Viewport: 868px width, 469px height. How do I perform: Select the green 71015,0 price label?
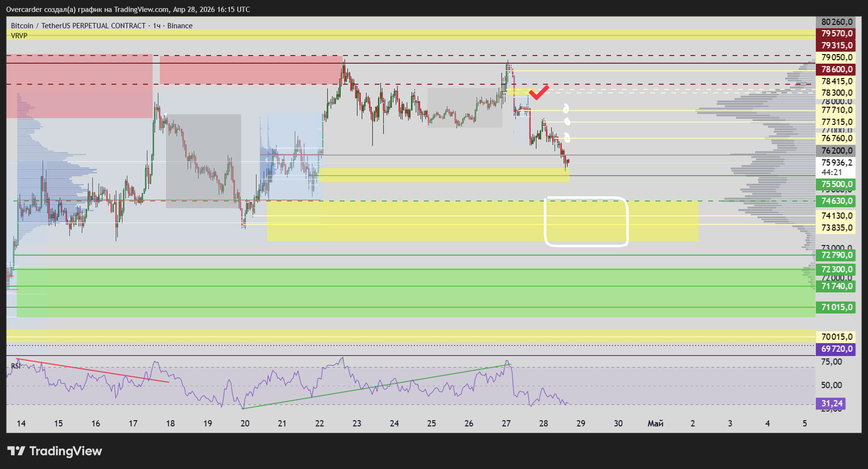835,307
